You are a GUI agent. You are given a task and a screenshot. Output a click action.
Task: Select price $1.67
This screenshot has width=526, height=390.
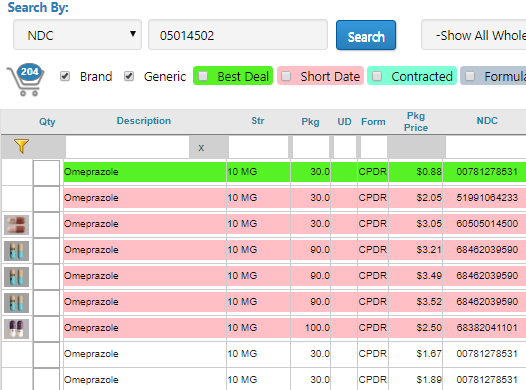[x=429, y=353]
